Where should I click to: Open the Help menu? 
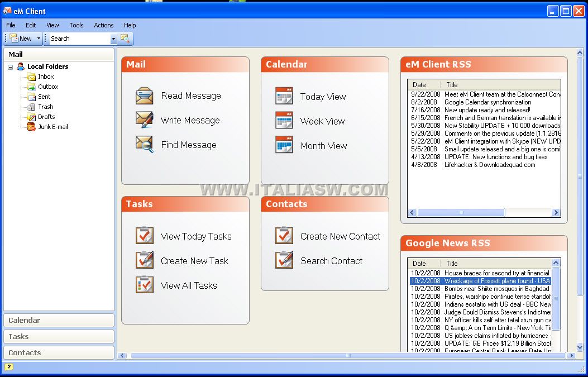pyautogui.click(x=130, y=25)
